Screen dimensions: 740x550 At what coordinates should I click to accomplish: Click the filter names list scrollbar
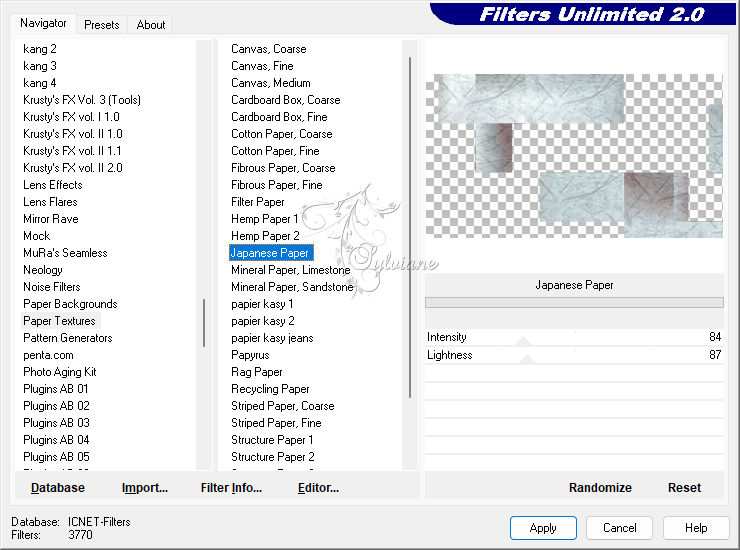(x=410, y=228)
